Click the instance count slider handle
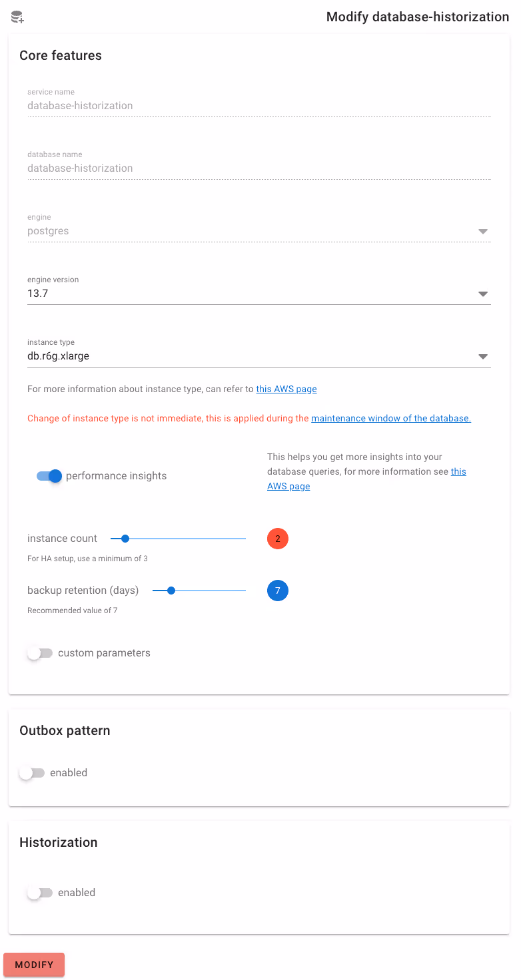 125,539
